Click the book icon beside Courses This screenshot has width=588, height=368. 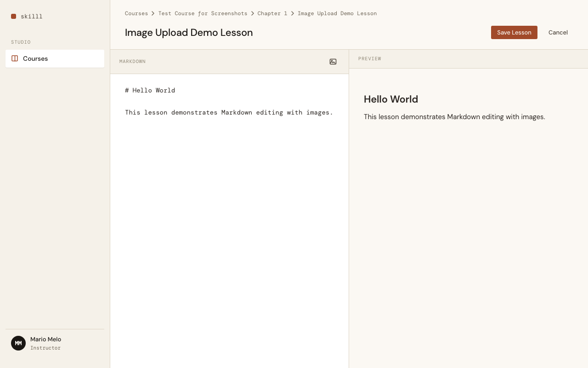pos(15,58)
